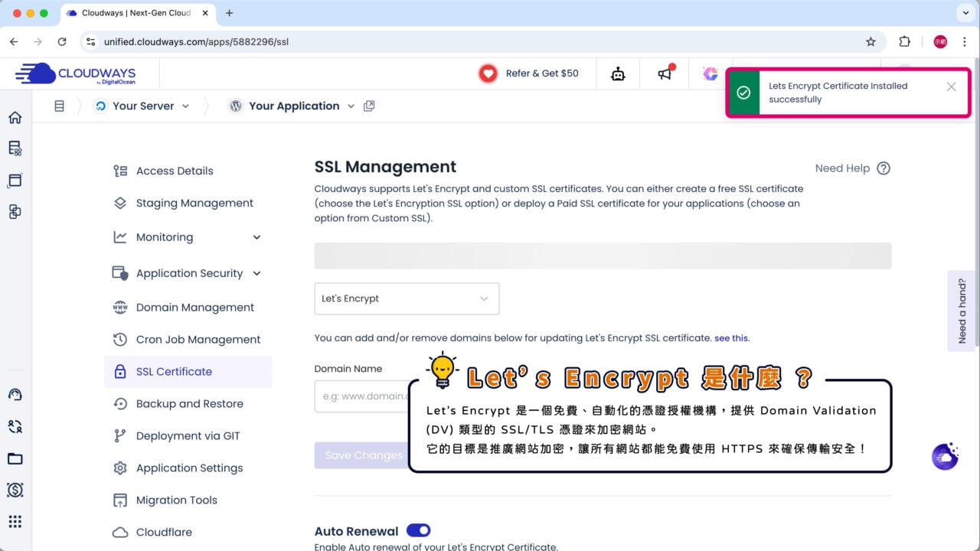Open the Let's Encrypt certificate dropdown
This screenshot has width=980, height=551.
point(407,298)
